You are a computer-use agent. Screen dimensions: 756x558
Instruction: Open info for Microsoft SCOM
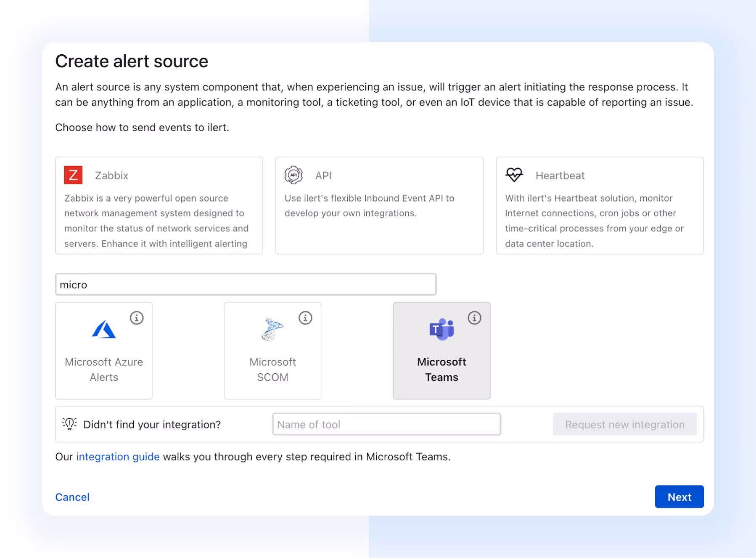(x=306, y=318)
